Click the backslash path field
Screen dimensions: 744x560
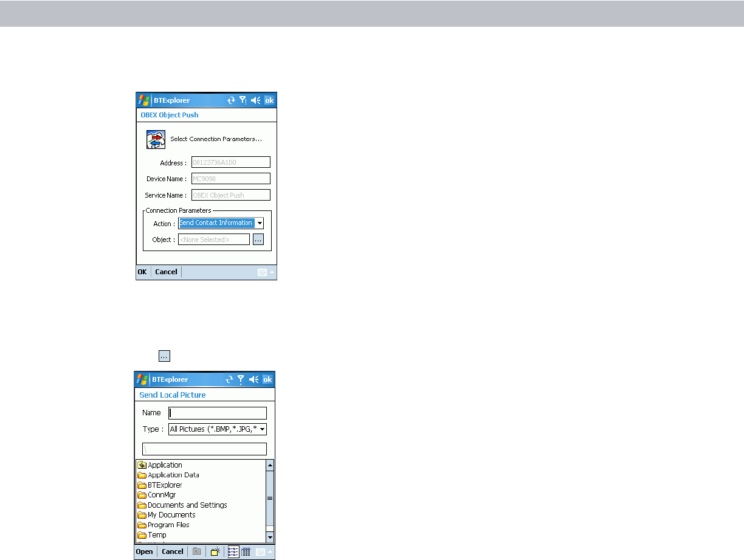coord(204,449)
